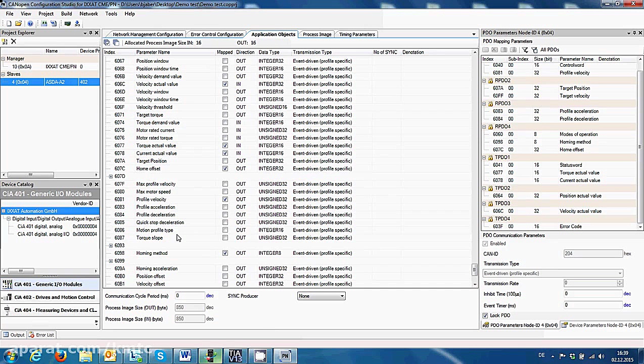This screenshot has height=364, width=644.
Task: Click the New project toolbar icon
Action: pyautogui.click(x=9, y=23)
